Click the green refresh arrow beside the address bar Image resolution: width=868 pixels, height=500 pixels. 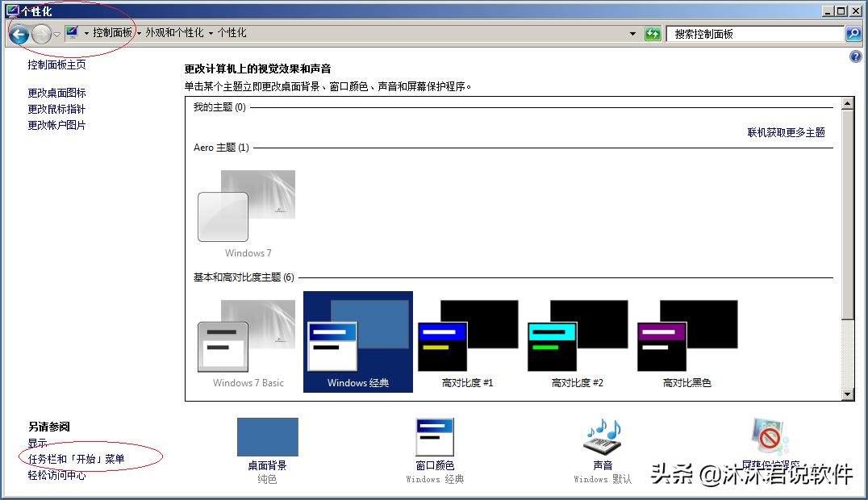pos(652,33)
